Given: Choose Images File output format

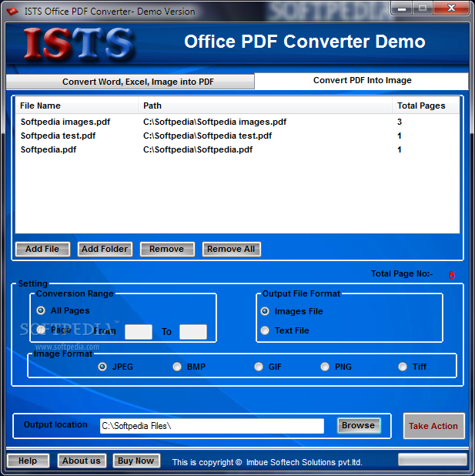Looking at the screenshot, I should click(x=265, y=311).
